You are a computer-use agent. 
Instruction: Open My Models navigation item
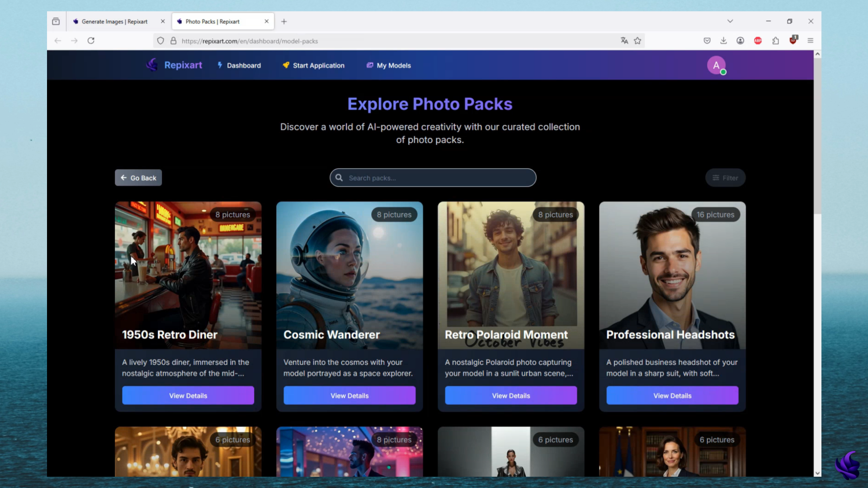[x=388, y=66]
